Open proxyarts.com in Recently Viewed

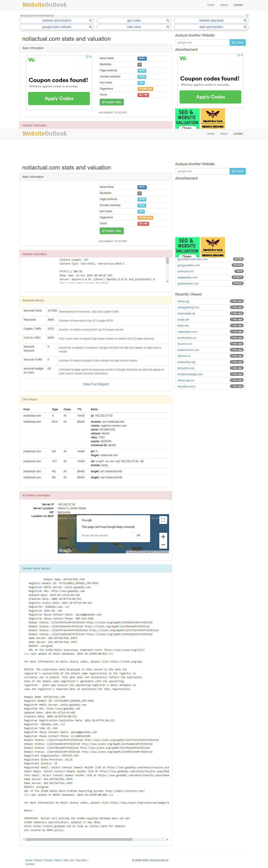coord(186,368)
